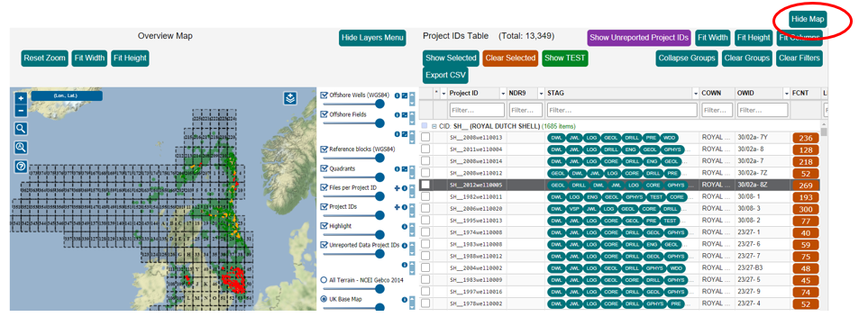Viewport: 868px width, 335px height.
Task: Check the row checkbox for SH__2011well0004
Action: point(425,149)
